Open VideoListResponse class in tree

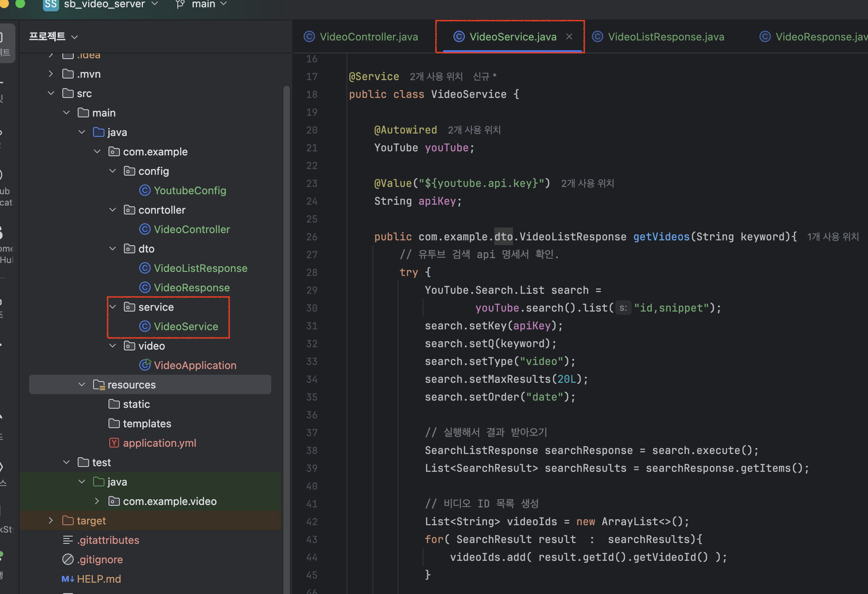[200, 268]
